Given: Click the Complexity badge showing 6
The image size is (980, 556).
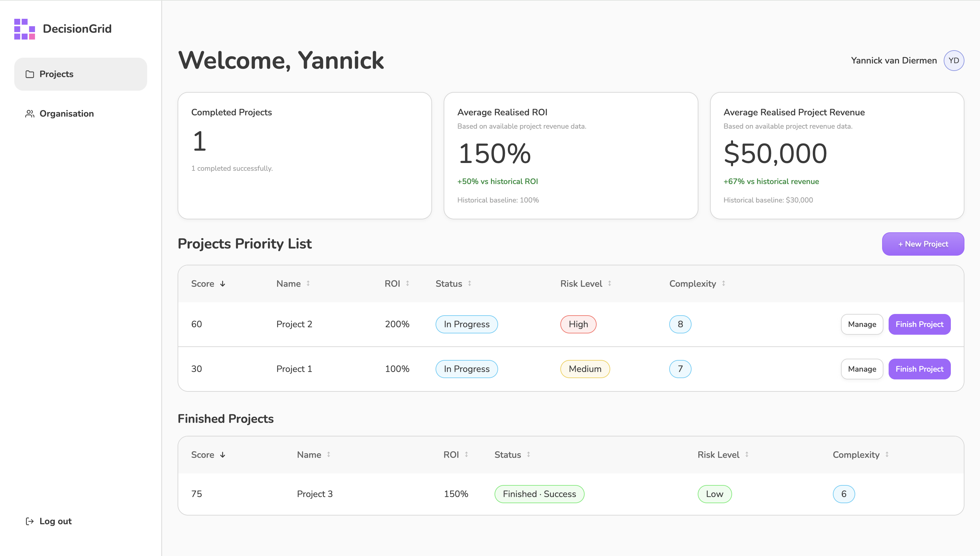Looking at the screenshot, I should click(844, 494).
